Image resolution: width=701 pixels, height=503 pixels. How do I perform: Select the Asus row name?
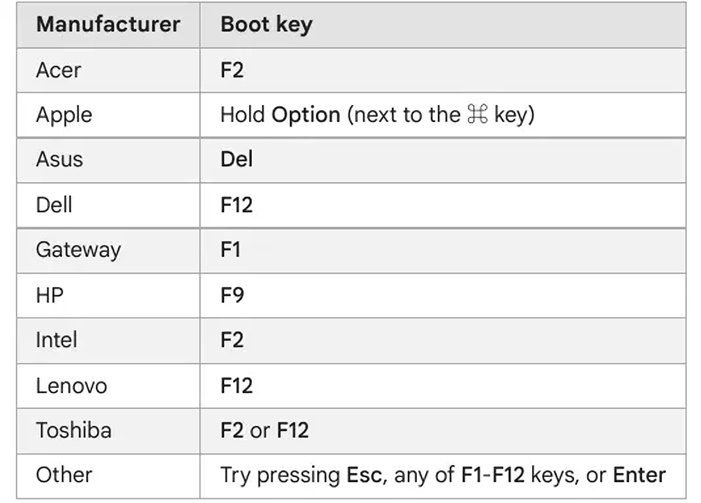coord(59,159)
